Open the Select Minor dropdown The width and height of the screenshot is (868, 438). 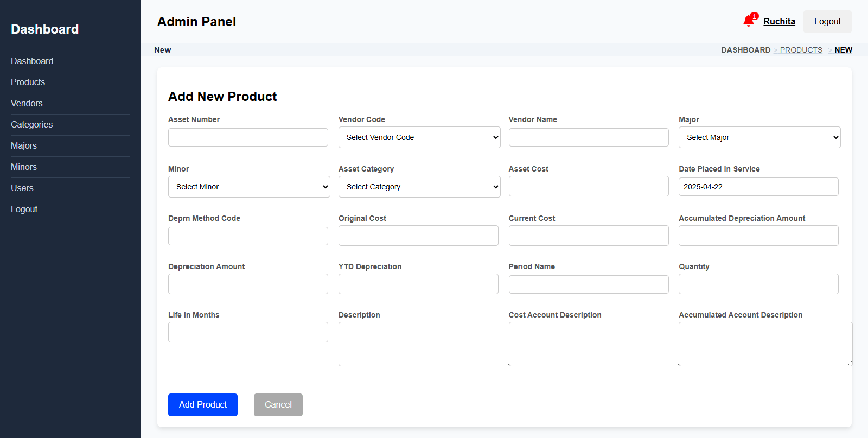click(x=248, y=187)
